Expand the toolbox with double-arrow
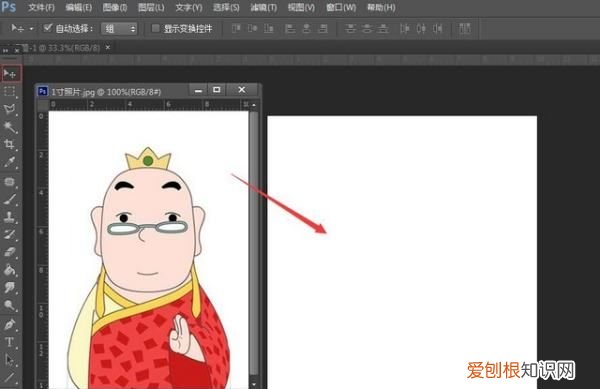Image resolution: width=600 pixels, height=389 pixels. click(5, 50)
